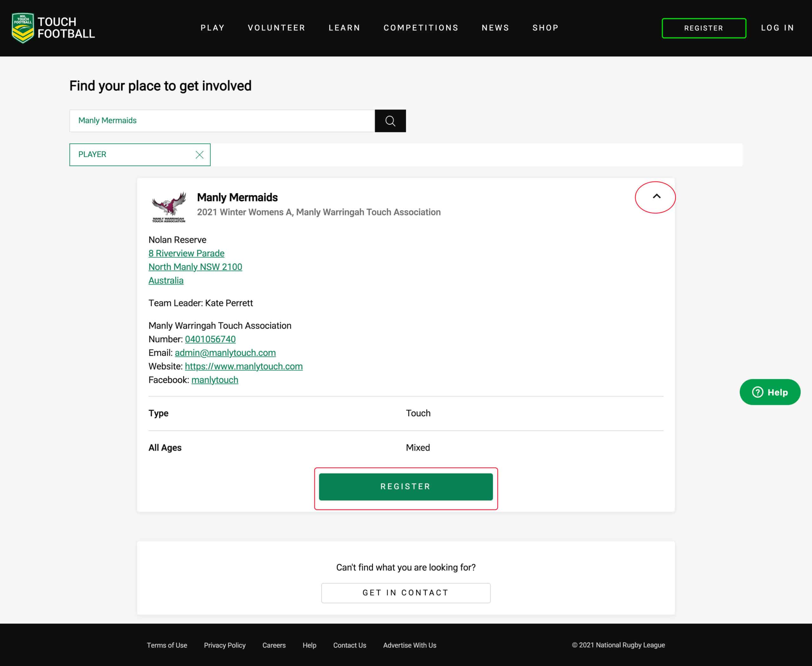Open the VOLUNTEER menu
Screen dimensions: 812x666
click(x=277, y=28)
